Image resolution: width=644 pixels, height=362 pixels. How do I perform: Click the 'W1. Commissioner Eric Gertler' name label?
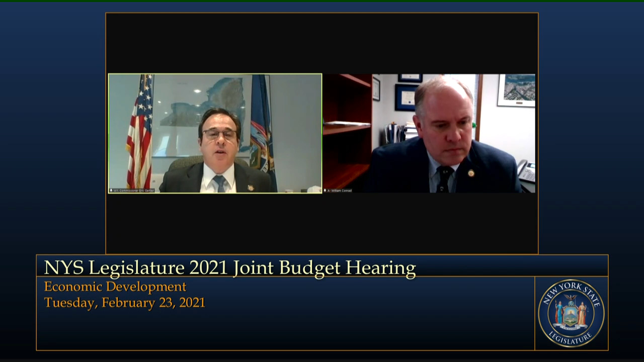pos(134,191)
